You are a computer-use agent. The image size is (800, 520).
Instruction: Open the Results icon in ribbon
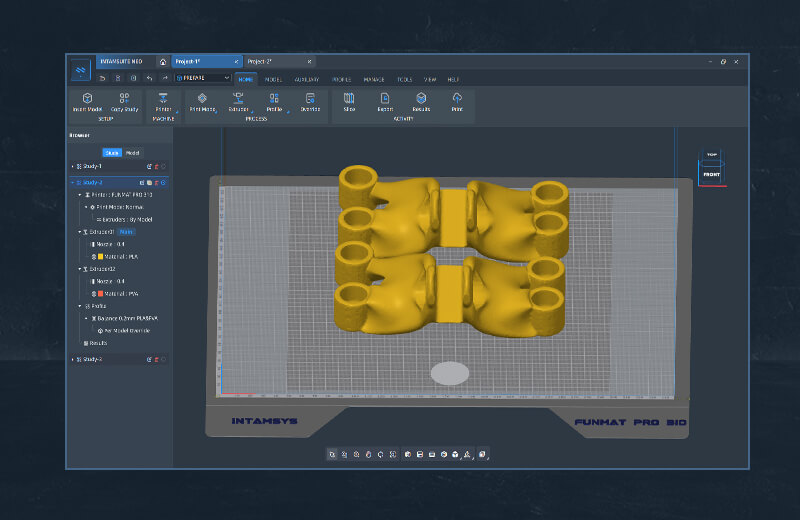pos(421,99)
